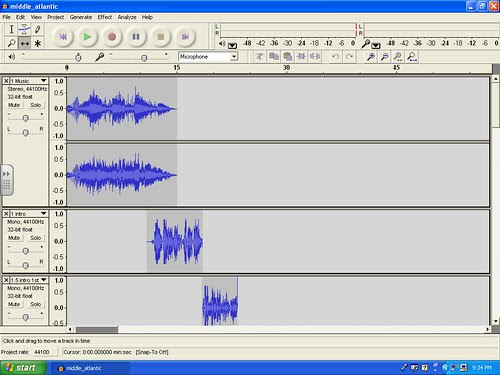Click the 15 second mark on timeline ruler
The height and width of the screenshot is (375, 500).
point(176,68)
